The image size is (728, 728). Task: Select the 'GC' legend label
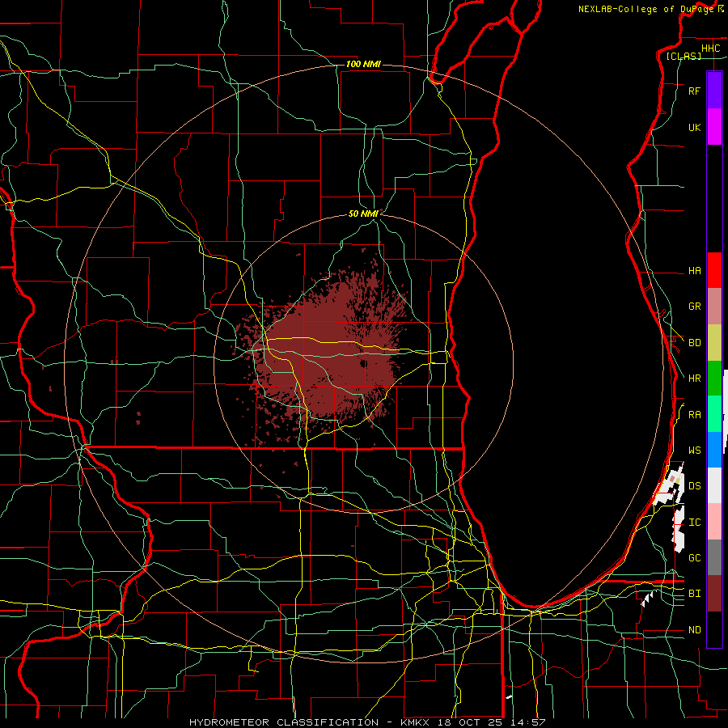[694, 558]
